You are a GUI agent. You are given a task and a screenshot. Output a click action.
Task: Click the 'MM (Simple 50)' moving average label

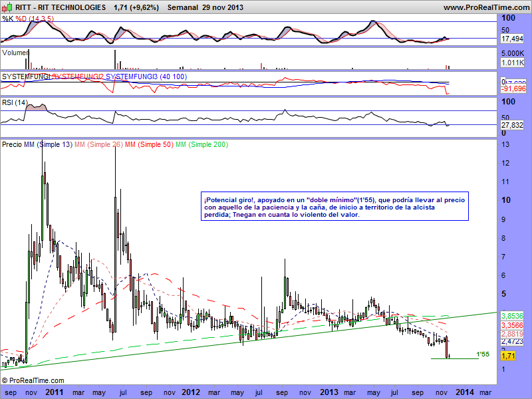point(149,144)
